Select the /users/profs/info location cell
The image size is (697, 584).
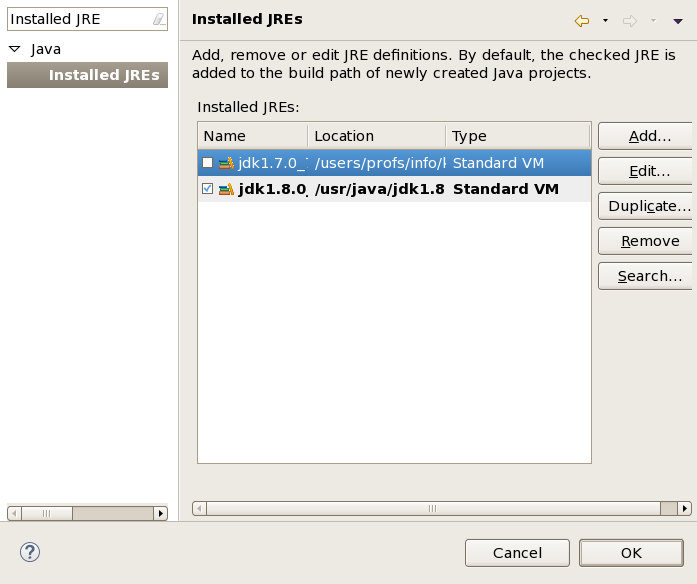pos(380,163)
